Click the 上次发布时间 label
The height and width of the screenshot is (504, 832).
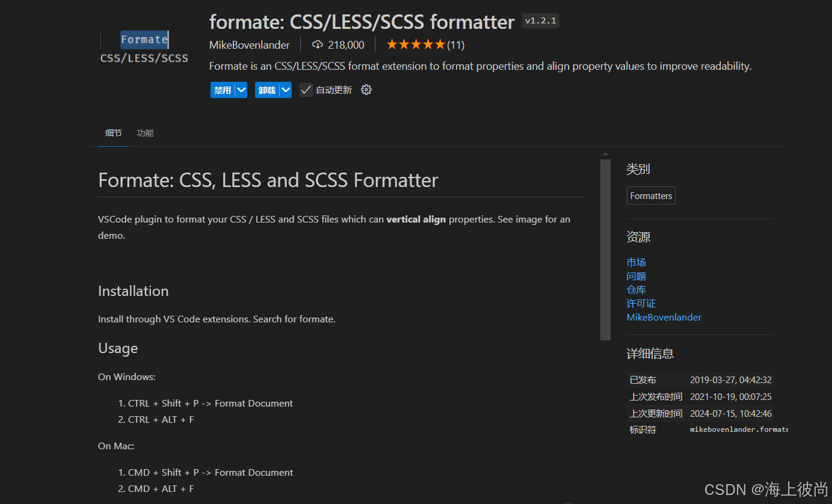pos(656,397)
